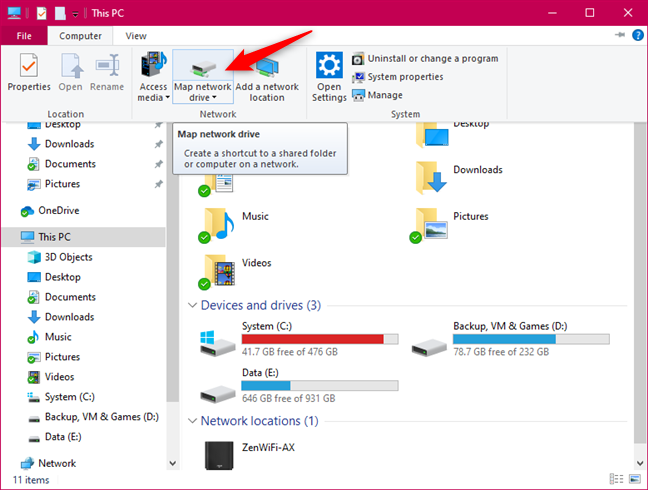Screen dimensions: 648x490
Task: Open the Access media ribbon menu
Action: coord(153,77)
